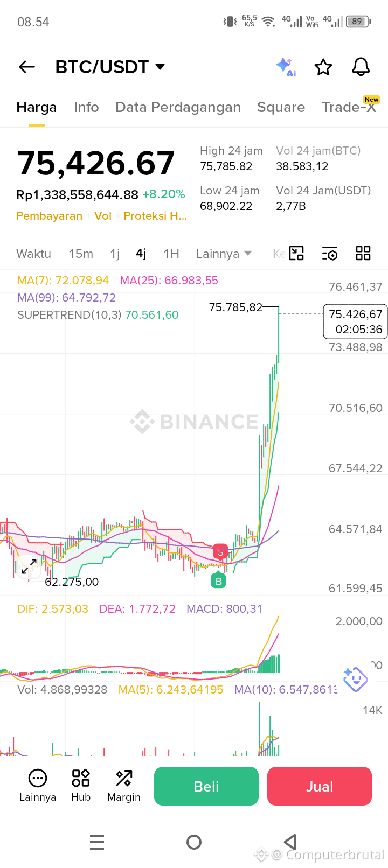Open Android recent apps menu button

pyautogui.click(x=97, y=842)
